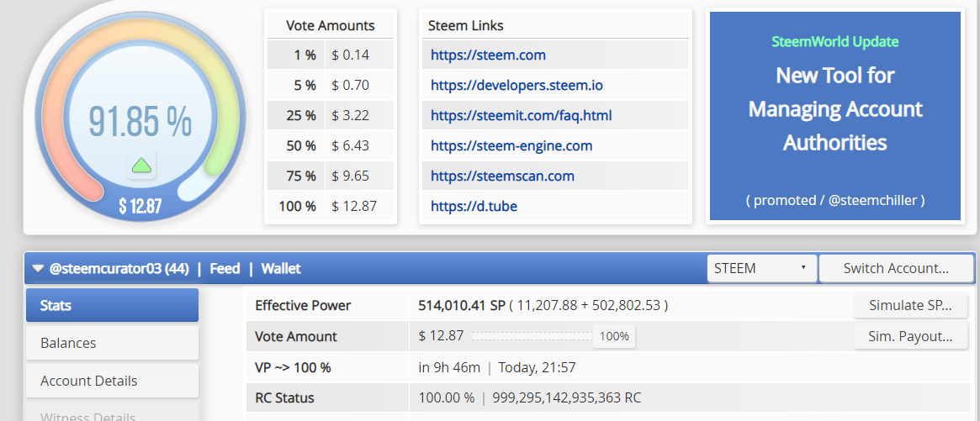980x421 pixels.
Task: Adjust the Vote Amount 100% slider handle
Action: coord(614,336)
